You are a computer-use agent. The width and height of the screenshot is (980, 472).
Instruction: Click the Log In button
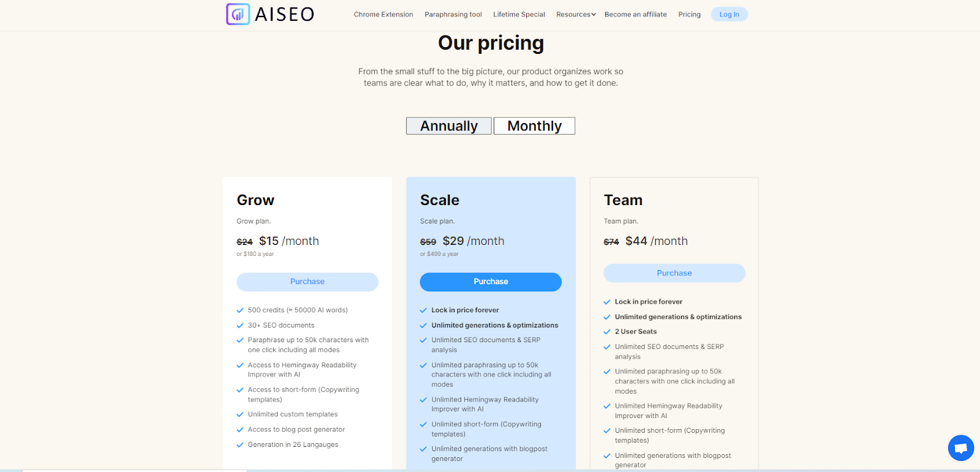click(729, 15)
